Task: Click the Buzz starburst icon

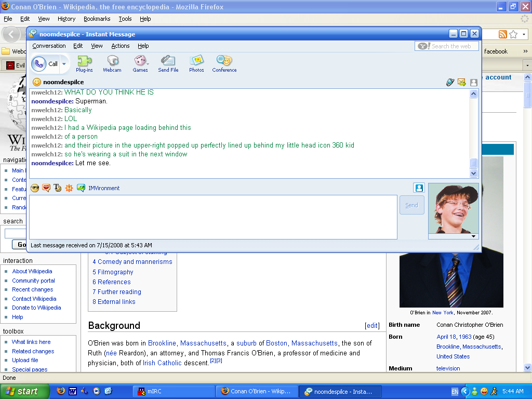Action: pyautogui.click(x=69, y=188)
